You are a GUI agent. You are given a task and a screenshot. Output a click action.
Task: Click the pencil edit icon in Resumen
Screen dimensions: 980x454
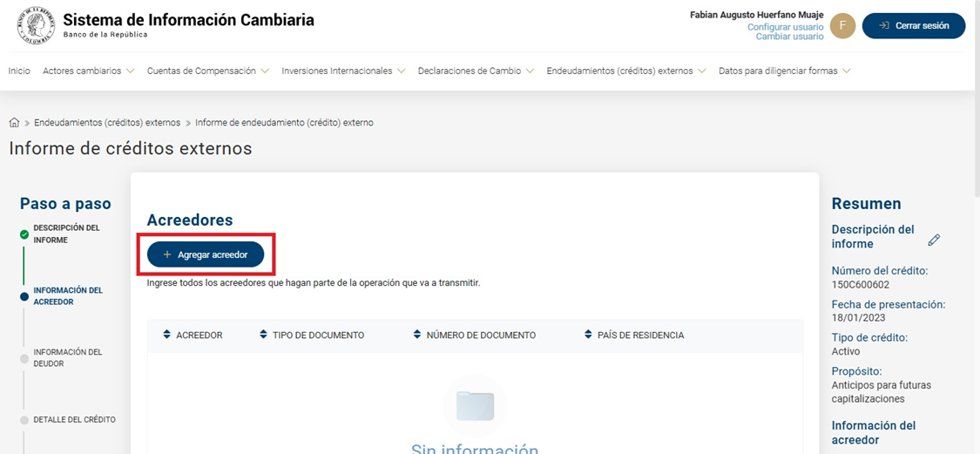click(x=934, y=240)
